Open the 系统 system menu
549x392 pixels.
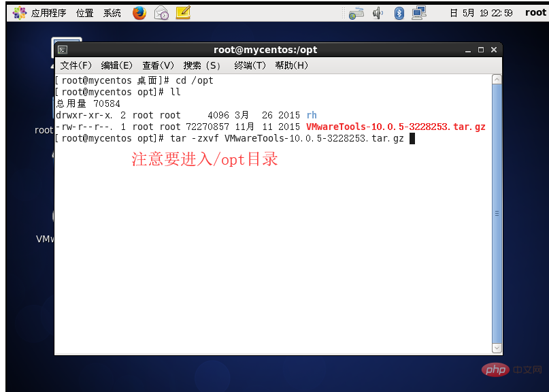pyautogui.click(x=112, y=14)
